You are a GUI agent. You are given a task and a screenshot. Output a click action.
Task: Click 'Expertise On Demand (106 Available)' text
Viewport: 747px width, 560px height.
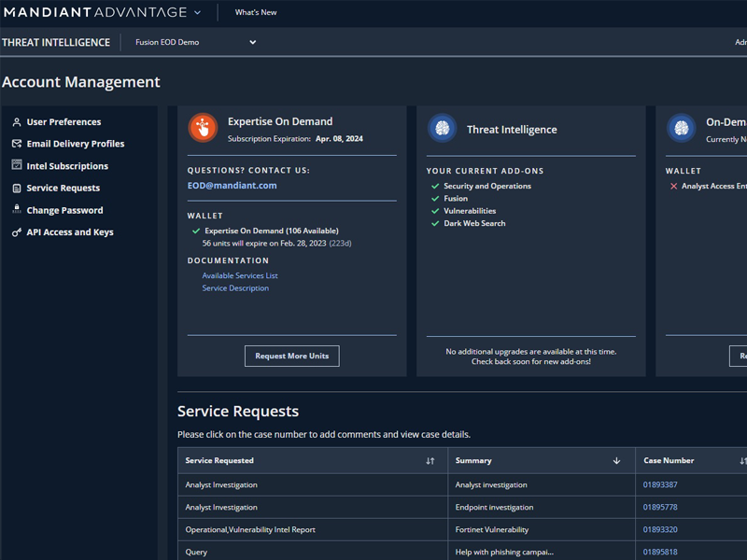tap(272, 231)
